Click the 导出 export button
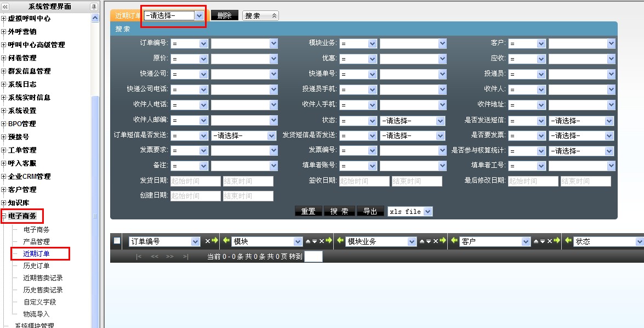The image size is (644, 328). point(370,211)
